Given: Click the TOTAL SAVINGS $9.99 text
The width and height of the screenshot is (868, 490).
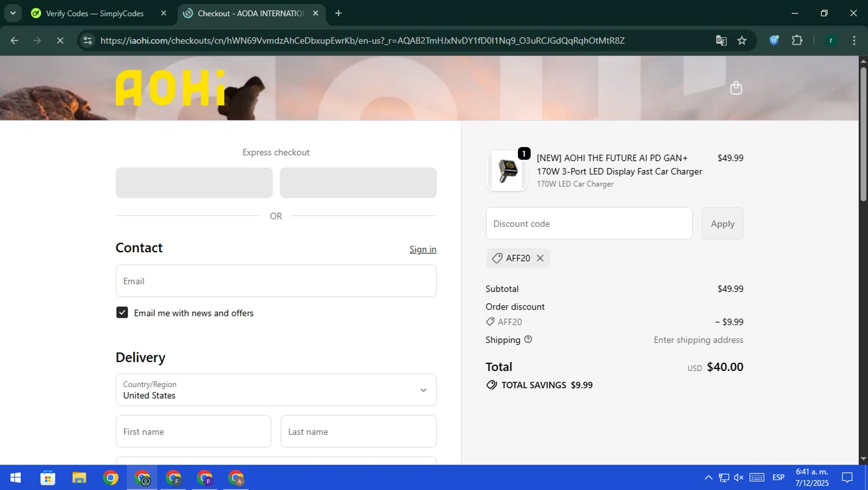Looking at the screenshot, I should [547, 385].
